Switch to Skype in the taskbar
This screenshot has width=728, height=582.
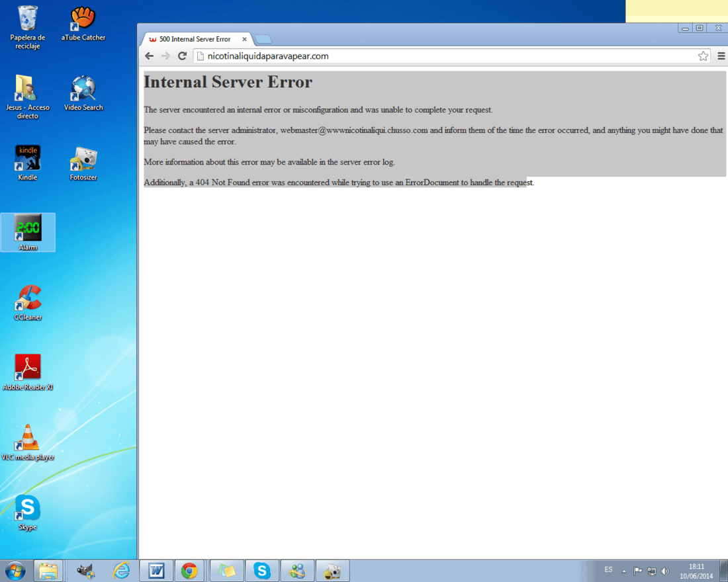[262, 571]
